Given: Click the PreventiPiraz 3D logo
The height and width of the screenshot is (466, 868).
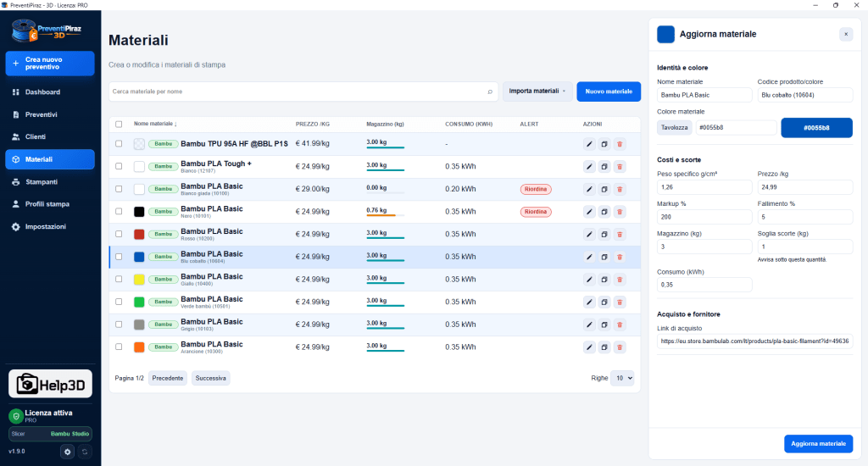Looking at the screenshot, I should 47,31.
